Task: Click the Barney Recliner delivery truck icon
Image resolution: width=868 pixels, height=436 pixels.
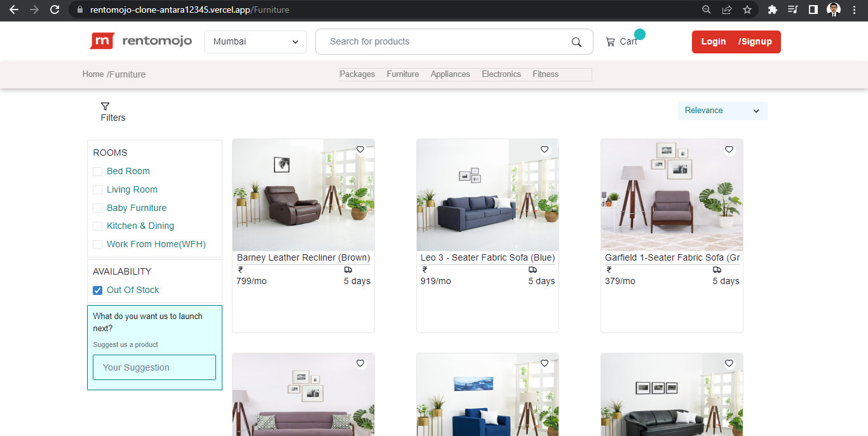Action: (x=348, y=270)
